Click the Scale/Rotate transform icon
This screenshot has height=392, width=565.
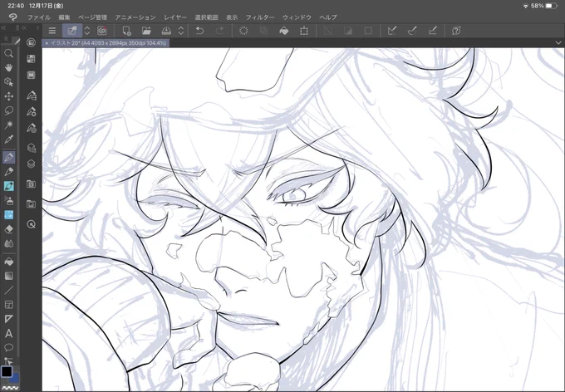pyautogui.click(x=304, y=31)
